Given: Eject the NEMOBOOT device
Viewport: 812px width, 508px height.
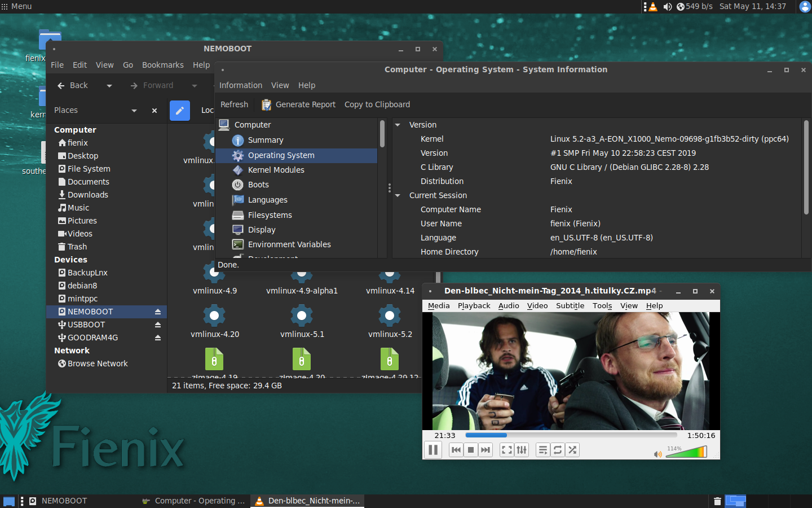Looking at the screenshot, I should coord(158,312).
